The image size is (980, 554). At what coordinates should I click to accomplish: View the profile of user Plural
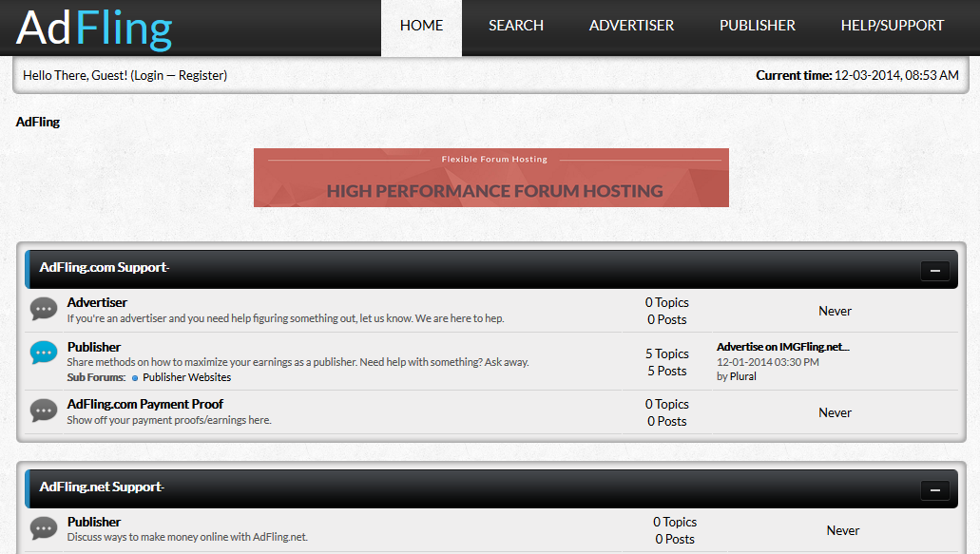743,376
